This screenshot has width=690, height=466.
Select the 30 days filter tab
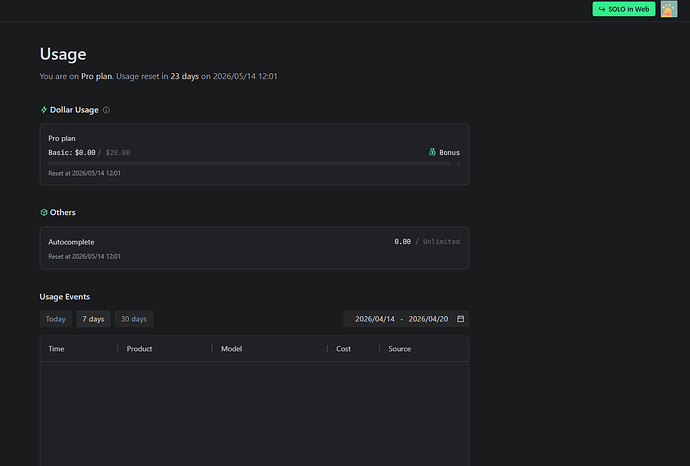click(134, 319)
